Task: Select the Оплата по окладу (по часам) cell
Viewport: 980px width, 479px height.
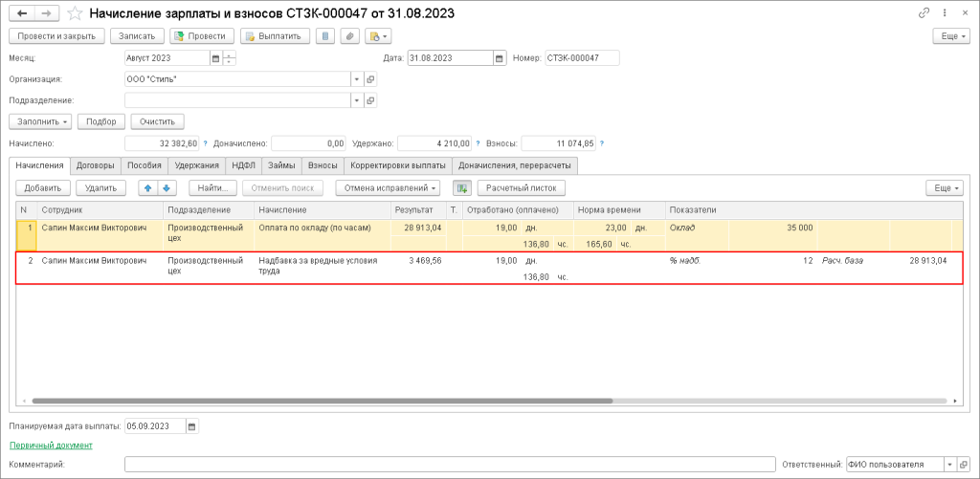Action: [322, 235]
